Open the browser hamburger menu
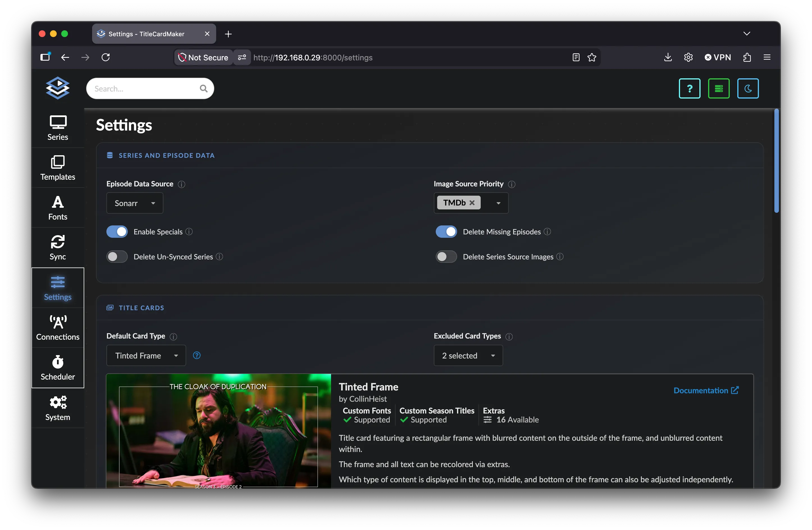 [x=767, y=57]
